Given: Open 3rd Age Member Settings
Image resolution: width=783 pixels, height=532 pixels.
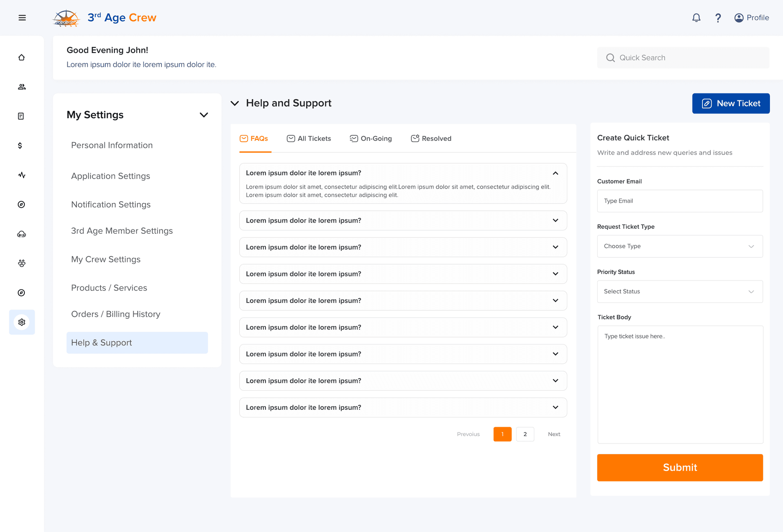Looking at the screenshot, I should pyautogui.click(x=122, y=231).
